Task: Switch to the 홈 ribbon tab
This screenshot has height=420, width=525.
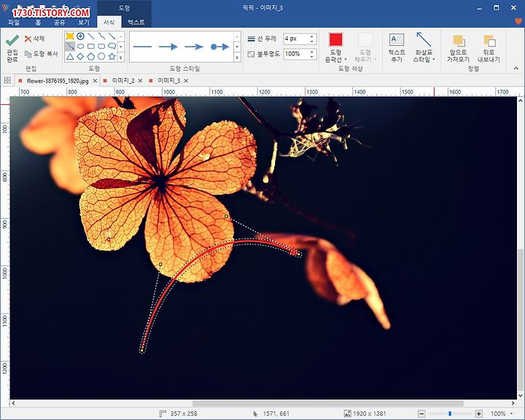Action: point(38,23)
